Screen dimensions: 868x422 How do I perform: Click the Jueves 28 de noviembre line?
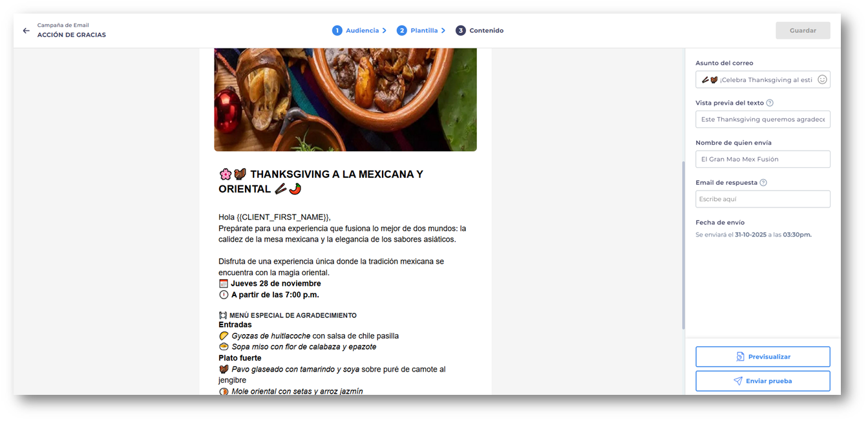270,284
